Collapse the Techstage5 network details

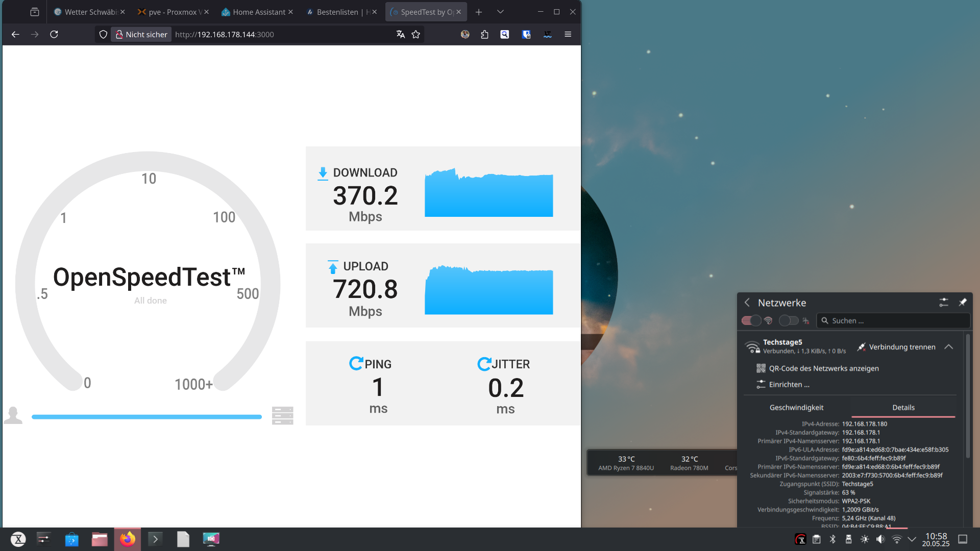(949, 347)
